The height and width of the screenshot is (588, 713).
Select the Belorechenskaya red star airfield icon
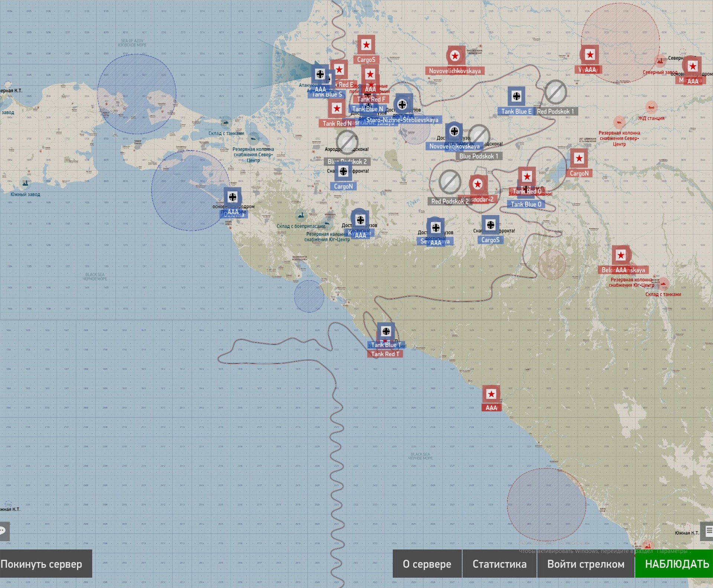pos(621,255)
